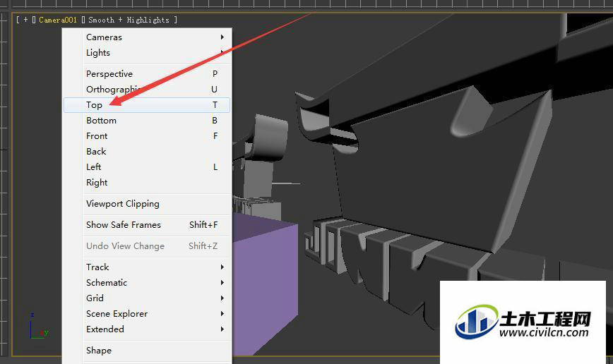Image resolution: width=613 pixels, height=364 pixels.
Task: Choose the Right view entry
Action: click(x=147, y=183)
